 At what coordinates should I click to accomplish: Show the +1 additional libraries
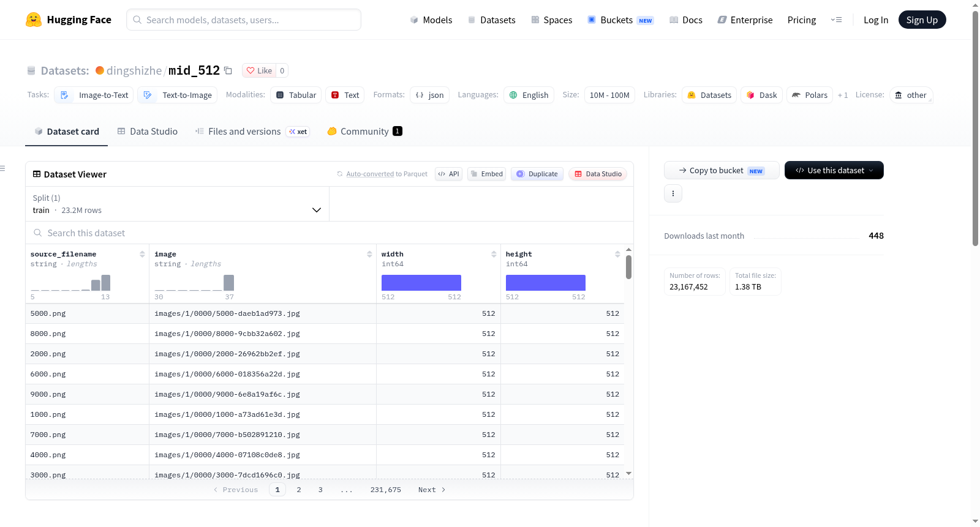[843, 95]
